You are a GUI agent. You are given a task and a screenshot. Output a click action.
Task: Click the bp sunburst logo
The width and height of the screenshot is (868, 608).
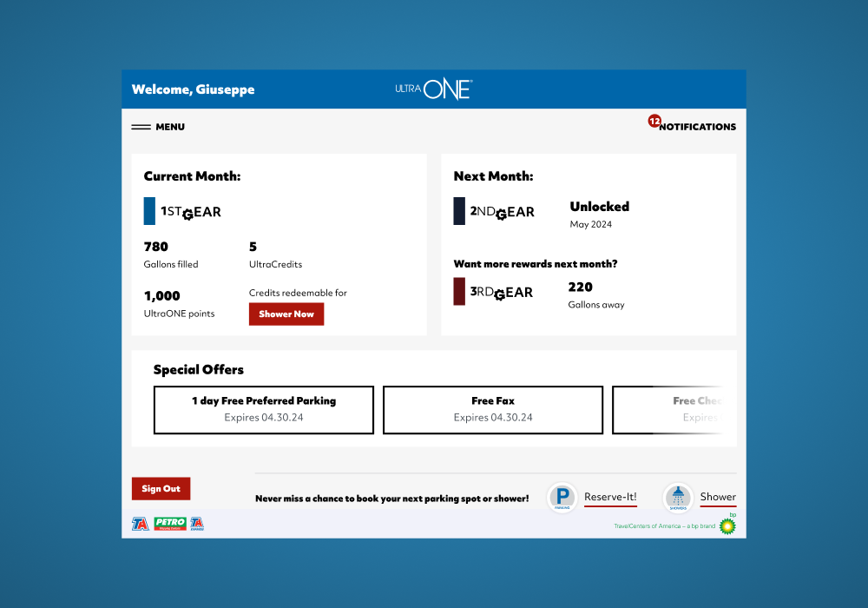727,525
